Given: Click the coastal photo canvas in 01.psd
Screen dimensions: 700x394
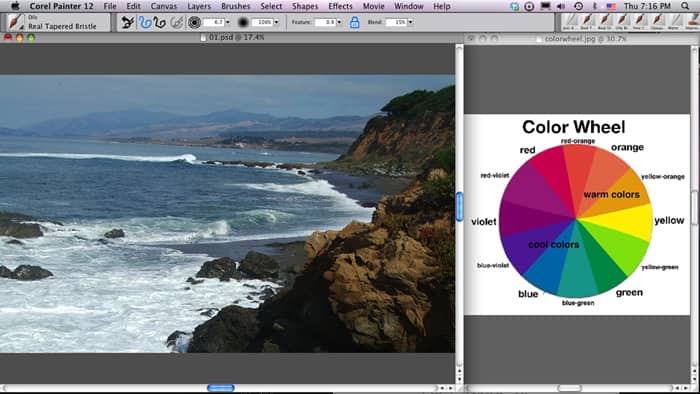Looking at the screenshot, I should [x=227, y=213].
